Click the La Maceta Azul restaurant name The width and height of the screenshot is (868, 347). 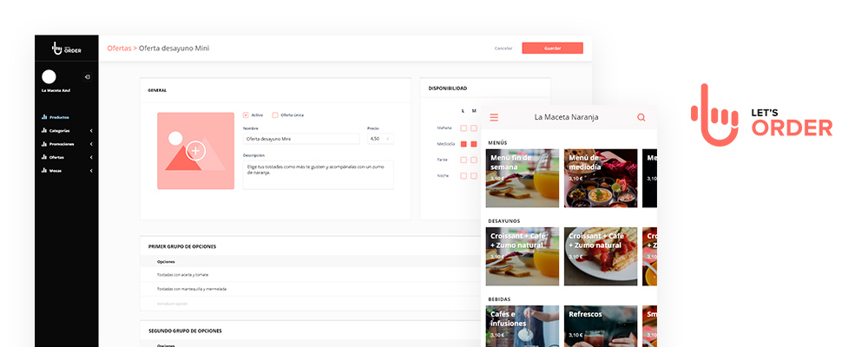click(56, 90)
